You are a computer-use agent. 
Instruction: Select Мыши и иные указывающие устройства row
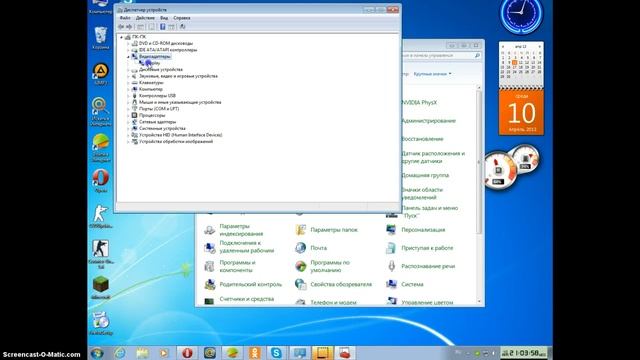(x=180, y=102)
